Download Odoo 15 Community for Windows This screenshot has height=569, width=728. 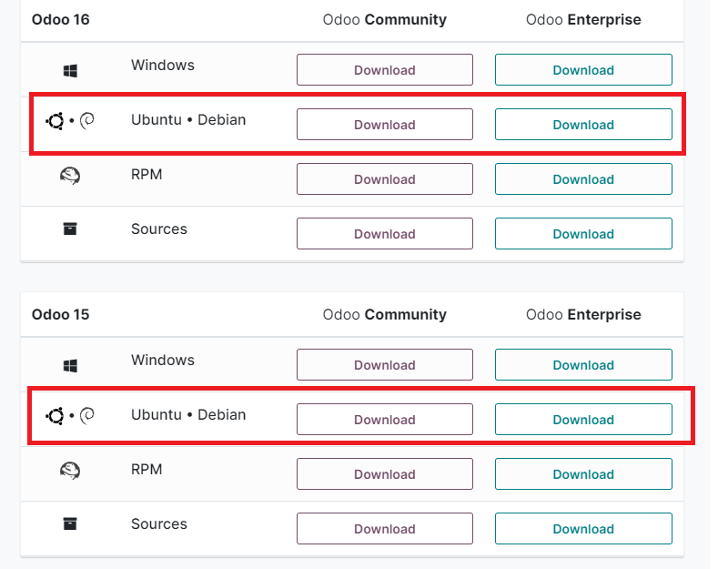(384, 365)
